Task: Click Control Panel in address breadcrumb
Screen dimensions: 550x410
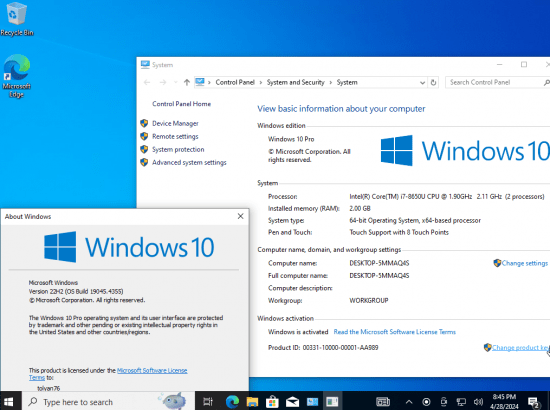Action: 235,82
